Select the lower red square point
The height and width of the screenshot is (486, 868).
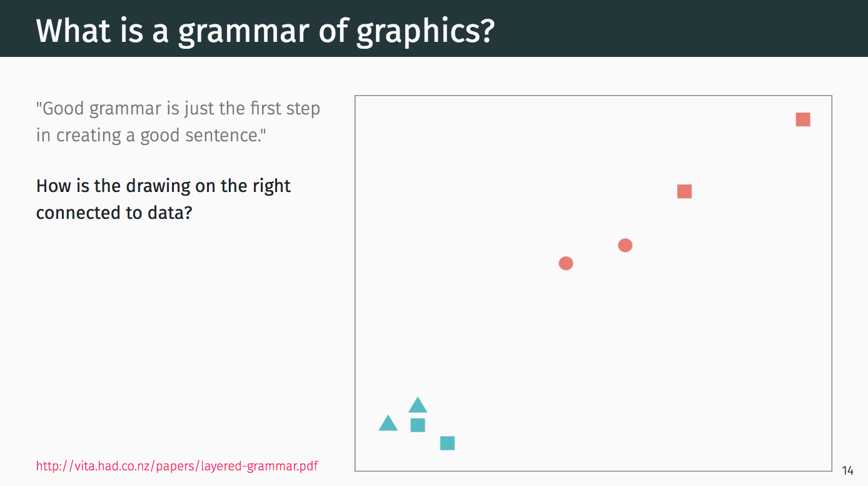pos(684,191)
